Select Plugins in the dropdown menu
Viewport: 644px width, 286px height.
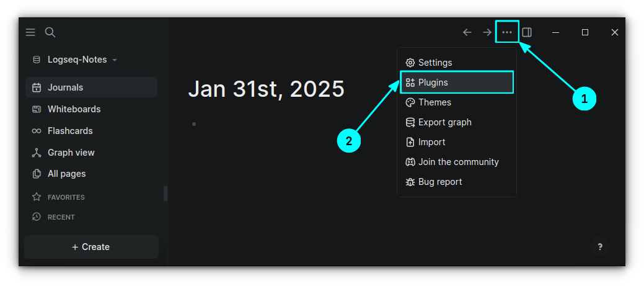pos(433,83)
